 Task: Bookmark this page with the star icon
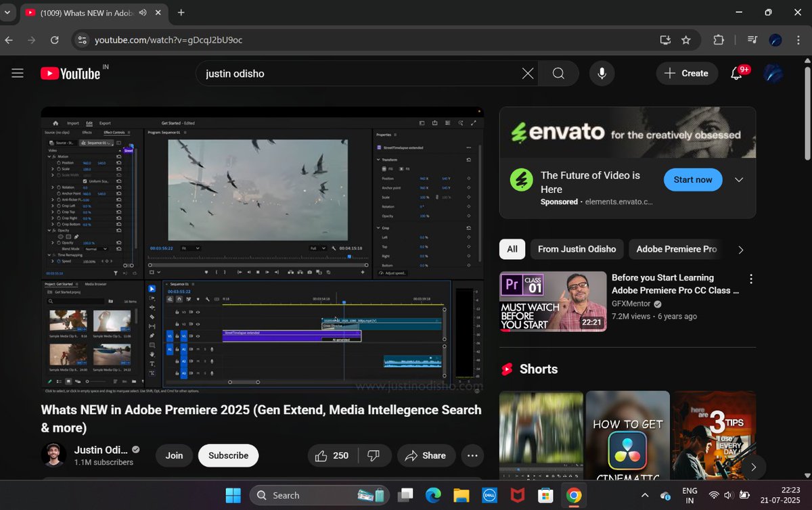tap(686, 40)
